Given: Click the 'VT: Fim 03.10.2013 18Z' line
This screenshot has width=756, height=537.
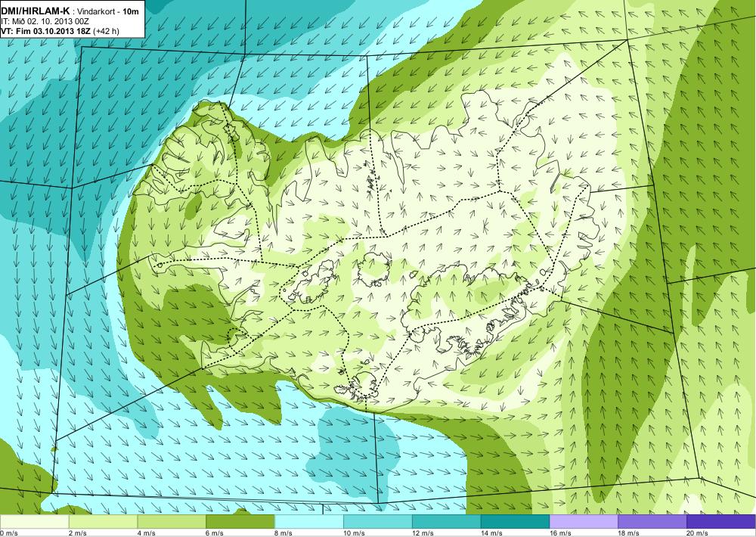Looking at the screenshot, I should 45,31.
